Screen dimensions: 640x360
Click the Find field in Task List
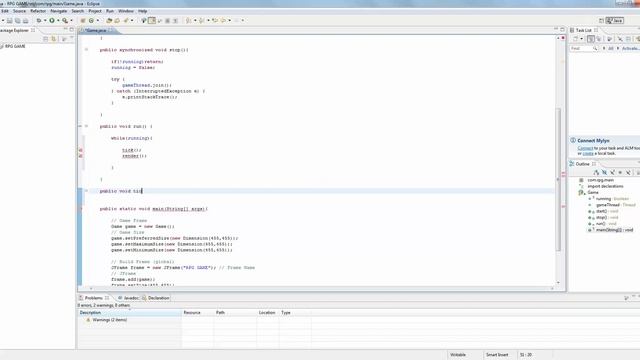(x=583, y=48)
